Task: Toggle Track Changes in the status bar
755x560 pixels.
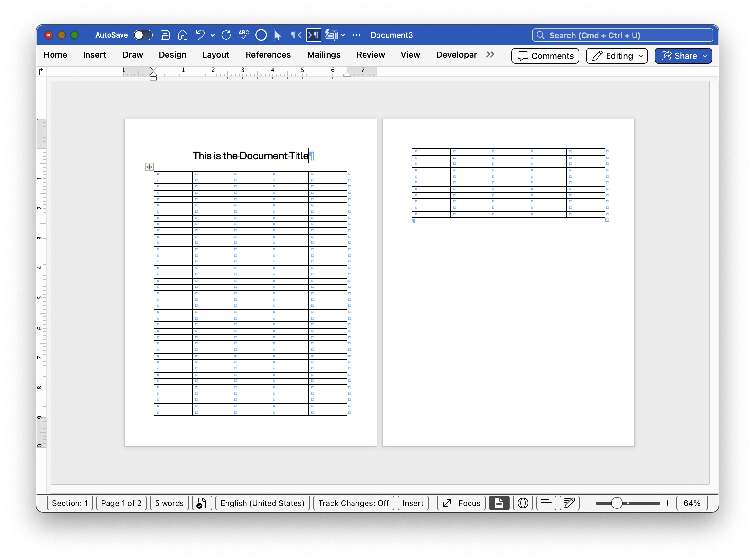Action: click(x=354, y=503)
